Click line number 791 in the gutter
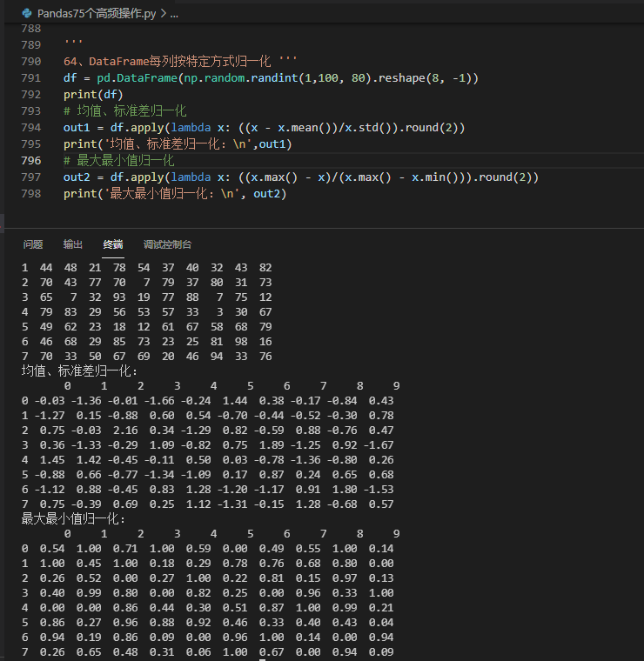 click(31, 78)
